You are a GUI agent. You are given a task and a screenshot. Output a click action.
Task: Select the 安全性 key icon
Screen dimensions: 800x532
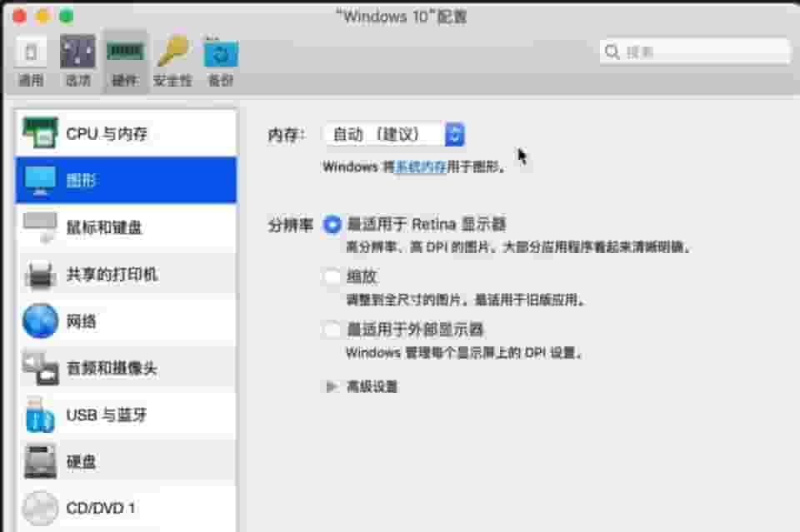tap(172, 53)
